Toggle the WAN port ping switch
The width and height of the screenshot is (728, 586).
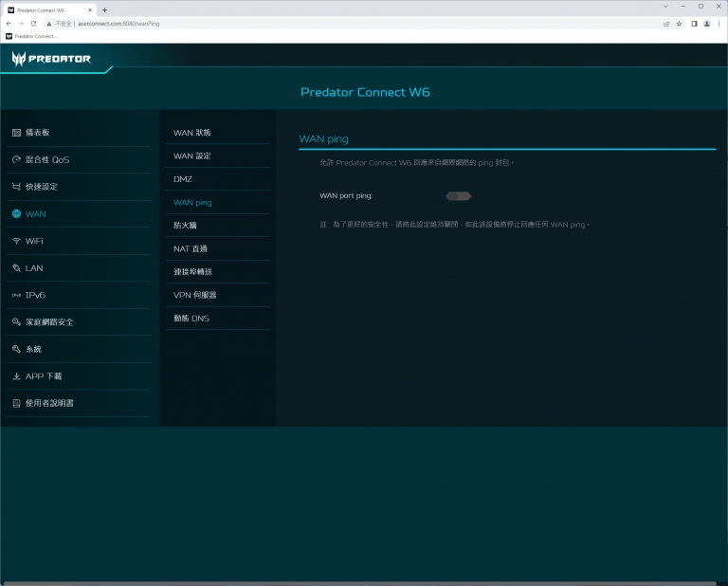click(x=458, y=196)
